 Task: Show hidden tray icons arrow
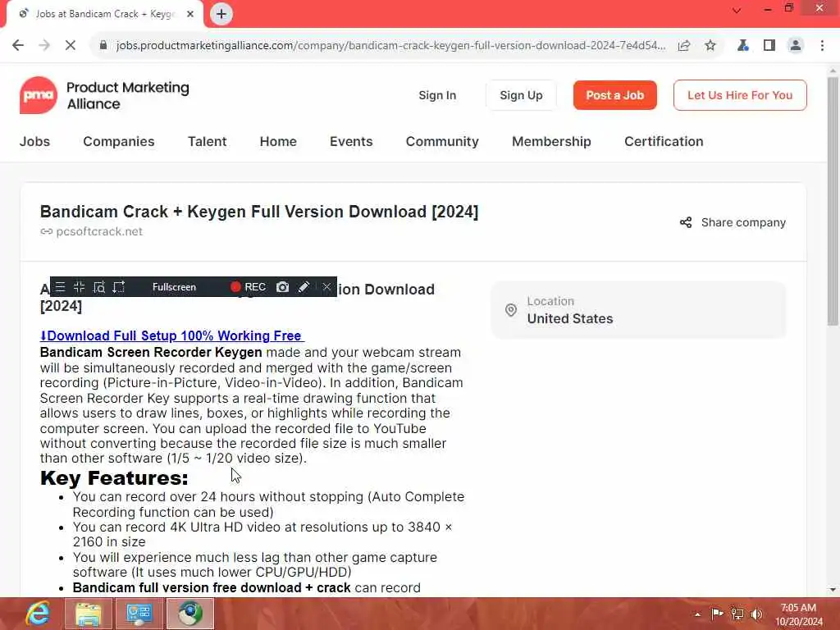coord(697,614)
